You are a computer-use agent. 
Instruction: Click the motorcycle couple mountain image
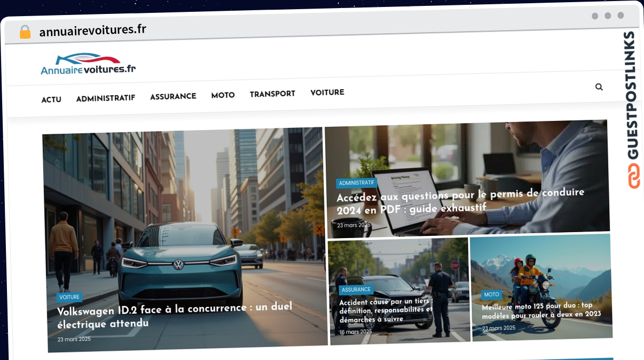point(541,287)
